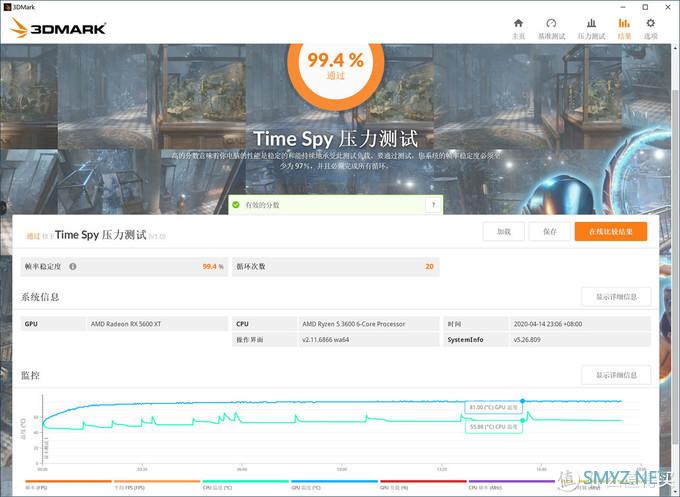Click the info icon beside 帧率稳定度
680x497 pixels.
coord(73,266)
